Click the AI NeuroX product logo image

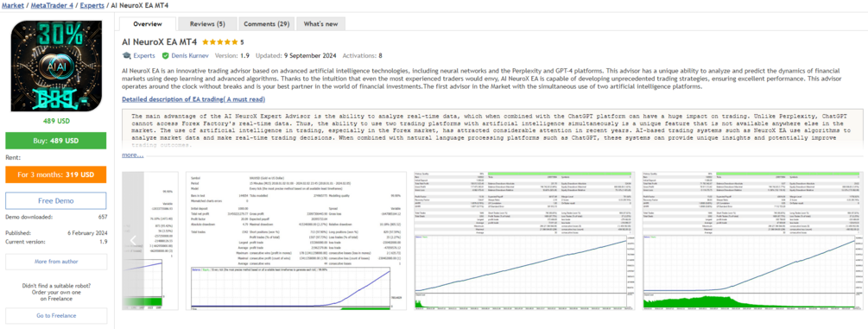[x=56, y=66]
